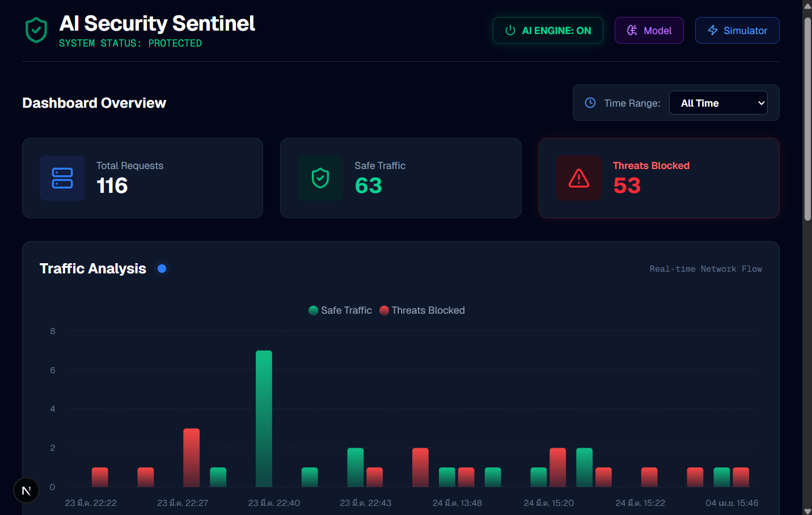Screen dimensions: 812x515
Task: Switch to the Model section
Action: [x=649, y=31]
